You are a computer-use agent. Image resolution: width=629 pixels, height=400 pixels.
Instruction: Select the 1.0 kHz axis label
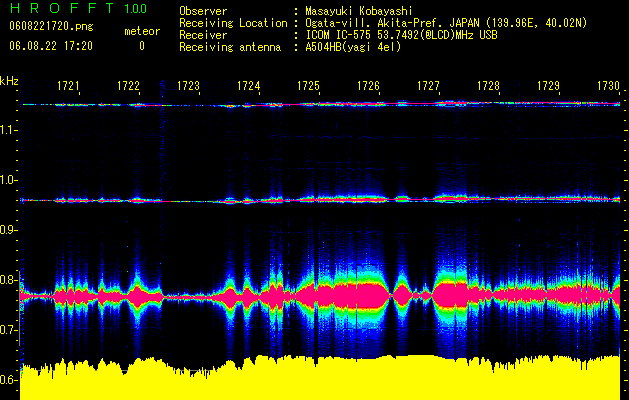click(9, 180)
